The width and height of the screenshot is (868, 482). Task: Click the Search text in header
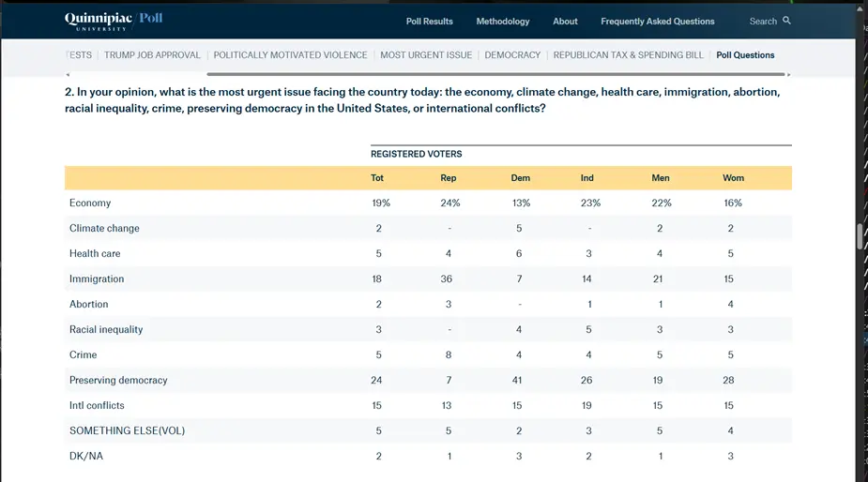tap(762, 22)
